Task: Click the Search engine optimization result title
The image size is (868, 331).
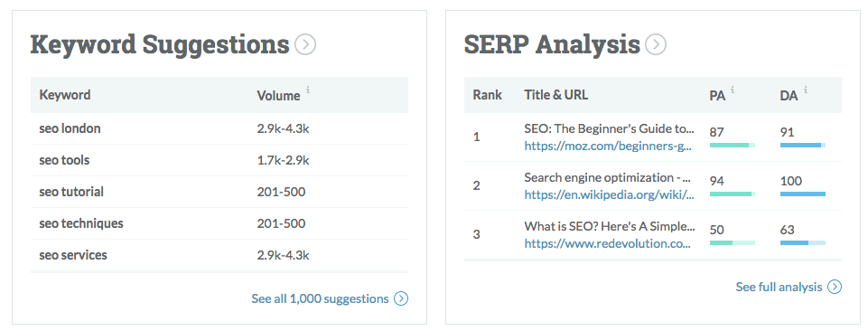Action: pos(608,178)
